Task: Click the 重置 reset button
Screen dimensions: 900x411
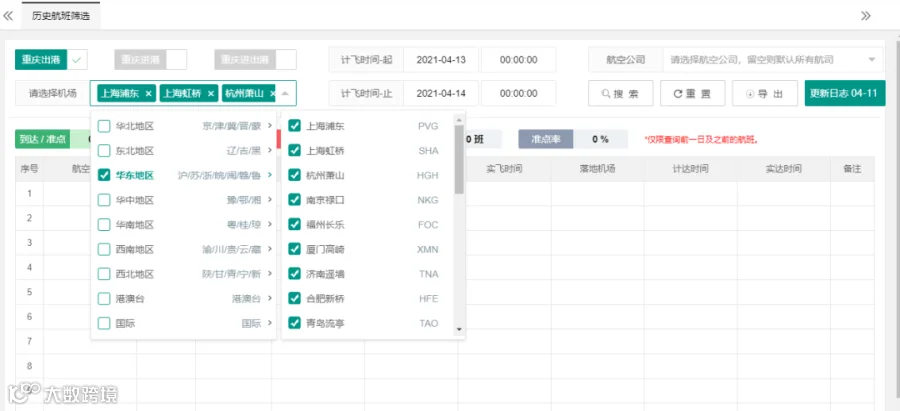Action: pos(693,94)
